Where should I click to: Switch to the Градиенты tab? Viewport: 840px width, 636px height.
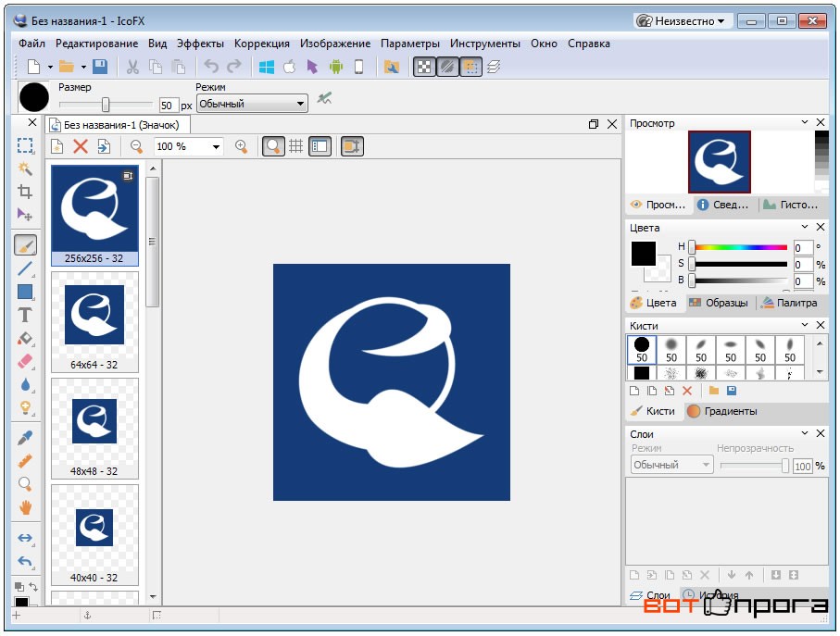(722, 411)
